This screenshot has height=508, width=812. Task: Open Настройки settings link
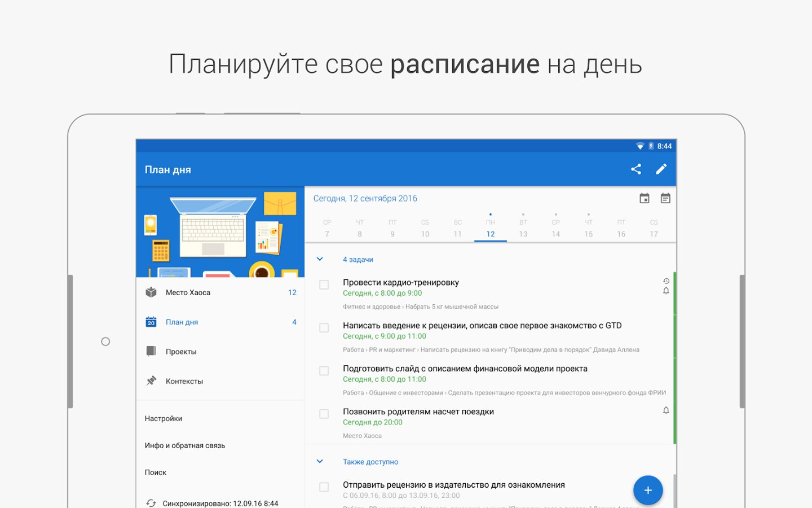(164, 418)
